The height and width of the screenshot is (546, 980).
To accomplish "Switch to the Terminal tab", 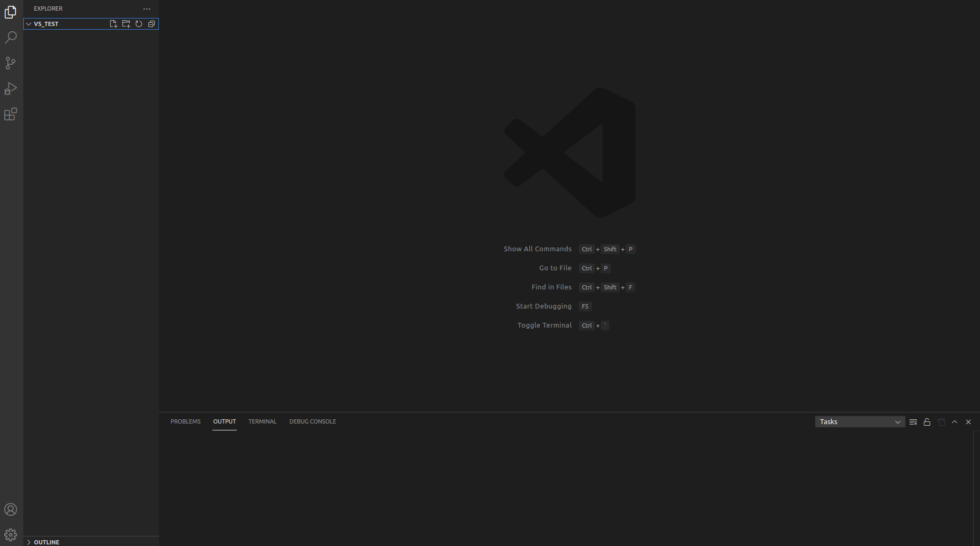I will tap(262, 421).
